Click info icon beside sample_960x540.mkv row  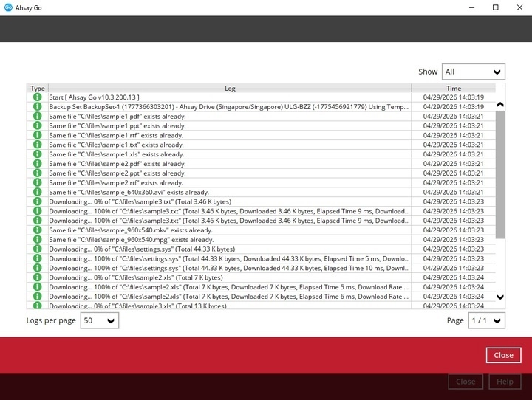click(38, 230)
